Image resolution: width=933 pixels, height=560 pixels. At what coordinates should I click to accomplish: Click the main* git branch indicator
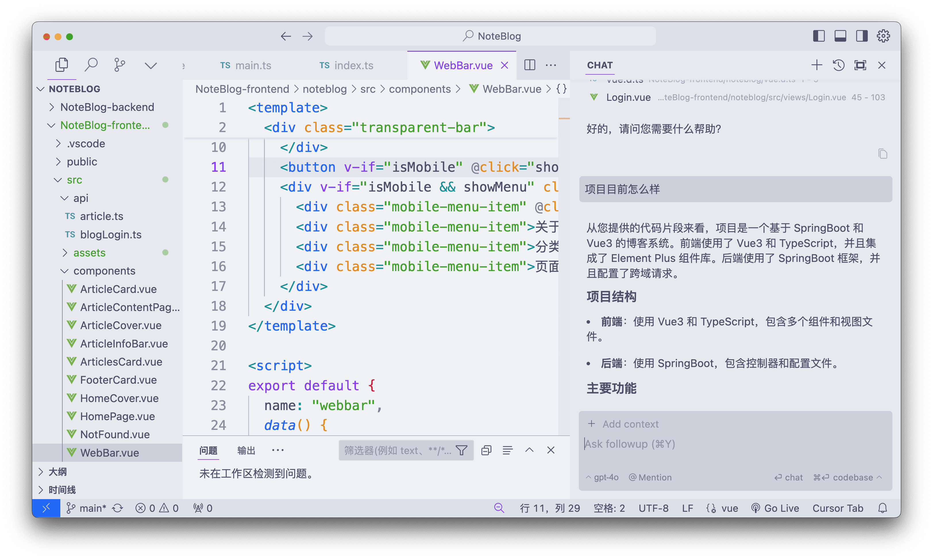pyautogui.click(x=87, y=508)
